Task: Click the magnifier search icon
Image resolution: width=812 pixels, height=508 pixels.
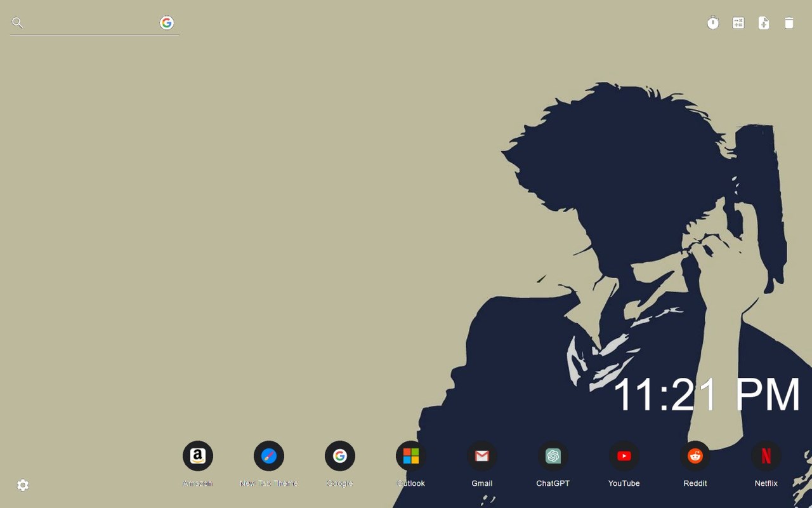Action: click(18, 23)
